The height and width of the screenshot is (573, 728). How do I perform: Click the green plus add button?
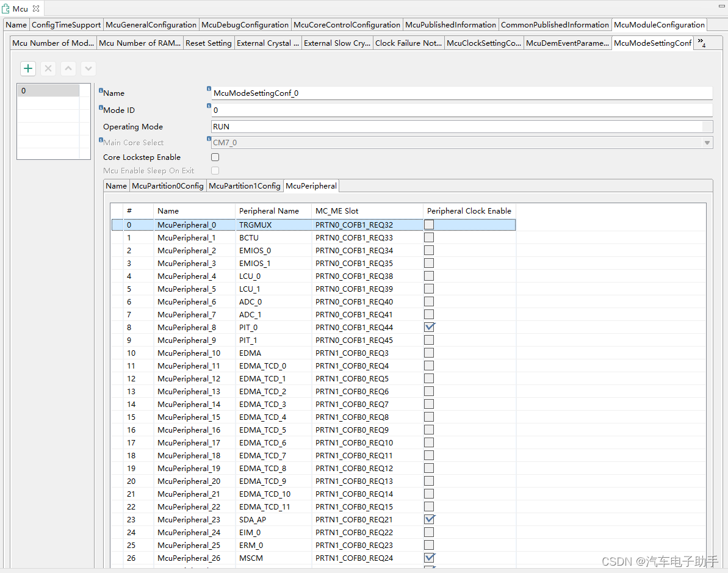coord(28,69)
